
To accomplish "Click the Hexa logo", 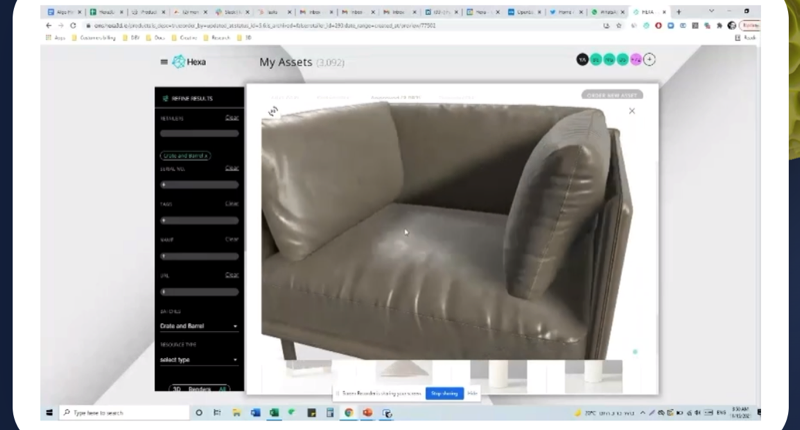I will click(189, 62).
